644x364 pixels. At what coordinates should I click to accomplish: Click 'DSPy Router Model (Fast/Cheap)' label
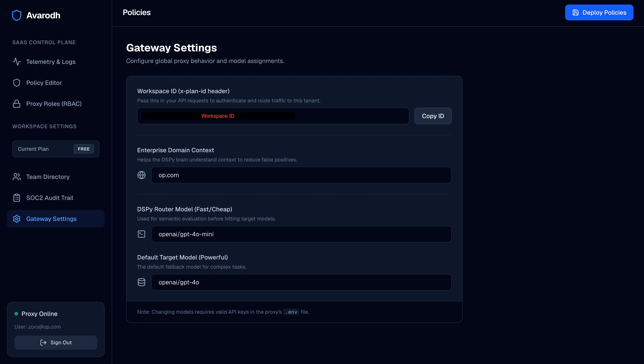point(184,209)
